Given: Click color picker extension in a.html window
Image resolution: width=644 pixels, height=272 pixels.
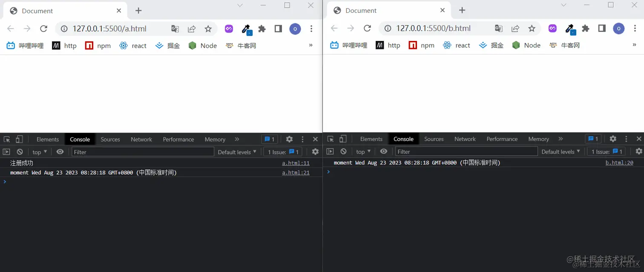Looking at the screenshot, I should click(x=246, y=29).
